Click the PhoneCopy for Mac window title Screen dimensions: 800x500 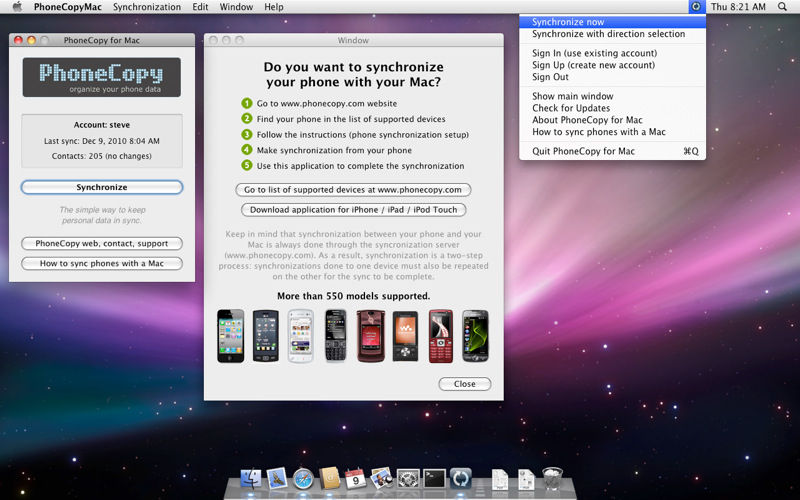tap(102, 40)
